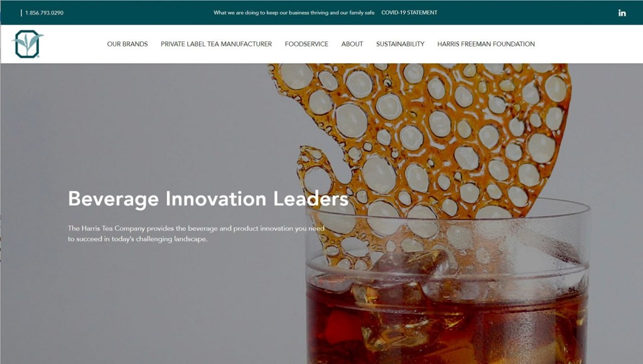The height and width of the screenshot is (364, 643).
Task: Click the 'Beverage Innovation Leaders' headline
Action: point(208,199)
